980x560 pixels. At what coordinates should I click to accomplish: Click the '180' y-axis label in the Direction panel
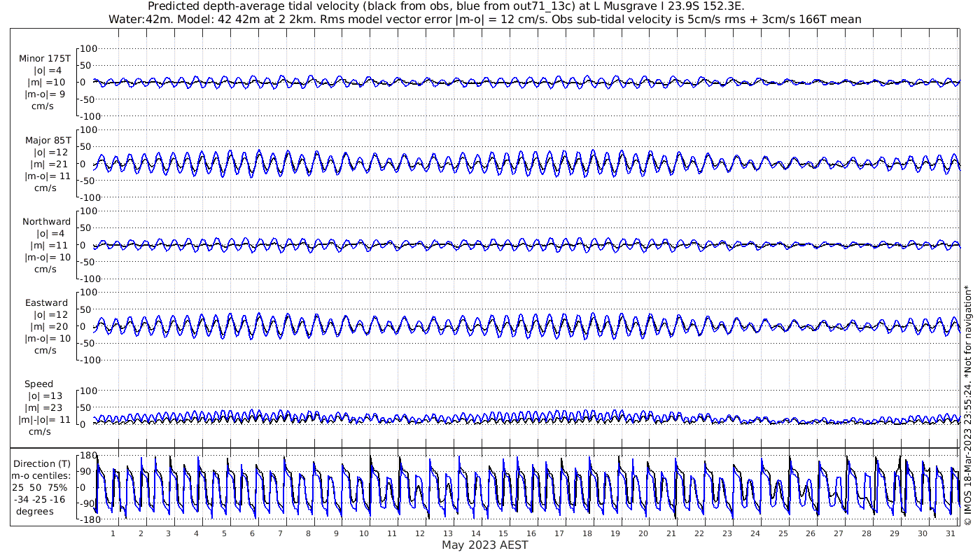88,456
